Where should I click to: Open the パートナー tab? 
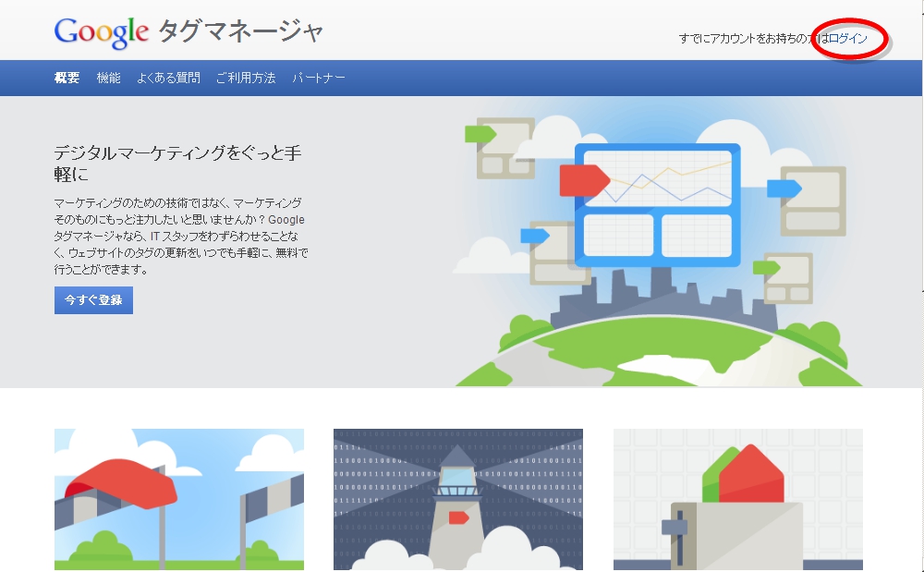click(x=319, y=78)
